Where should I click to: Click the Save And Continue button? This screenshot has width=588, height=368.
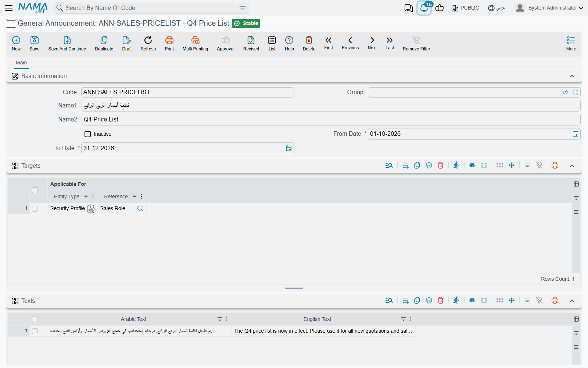tap(67, 43)
